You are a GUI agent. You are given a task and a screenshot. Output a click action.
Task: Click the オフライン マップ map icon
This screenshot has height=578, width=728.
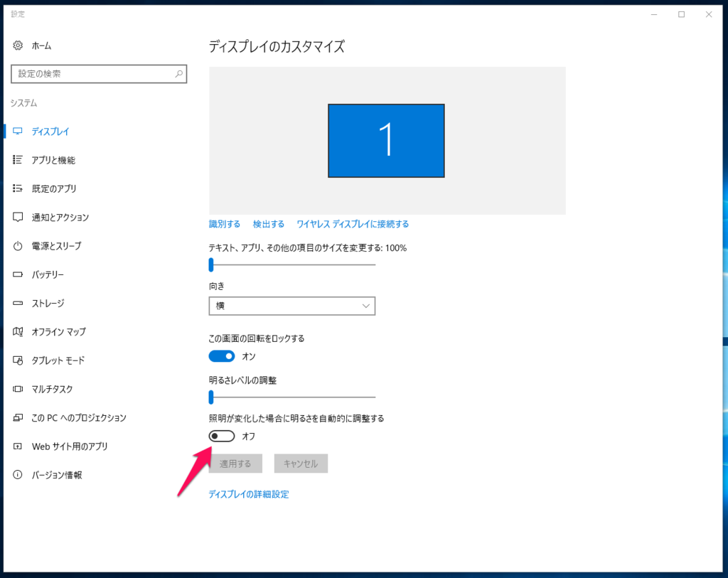(18, 331)
